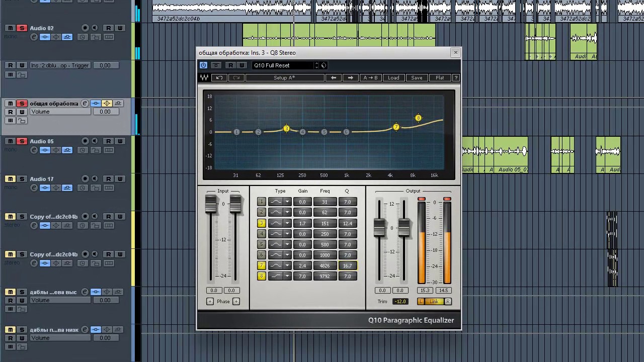The height and width of the screenshot is (362, 644).
Task: Click Trim value -12.0
Action: pos(400,301)
